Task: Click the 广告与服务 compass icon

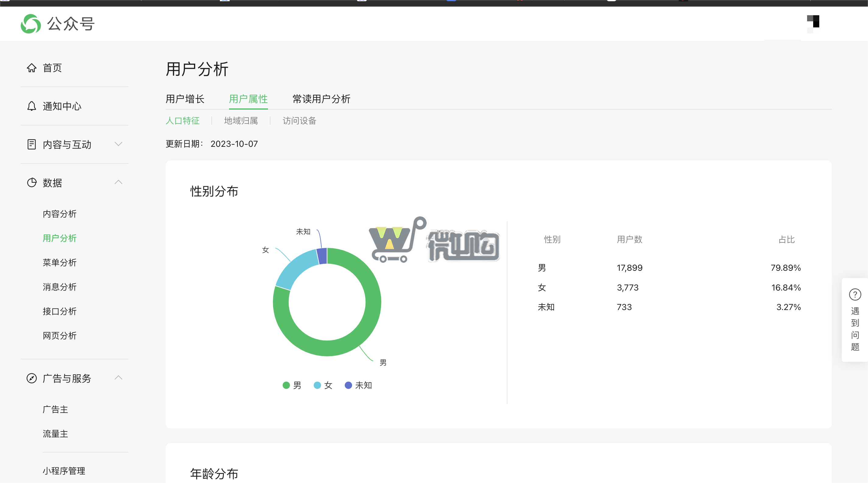Action: tap(32, 378)
